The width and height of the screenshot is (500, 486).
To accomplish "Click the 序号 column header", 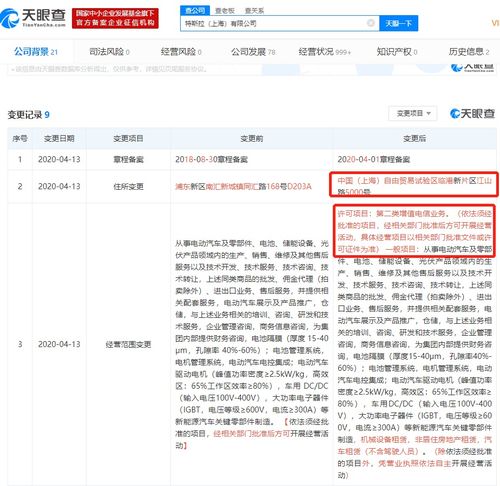I will coord(20,138).
